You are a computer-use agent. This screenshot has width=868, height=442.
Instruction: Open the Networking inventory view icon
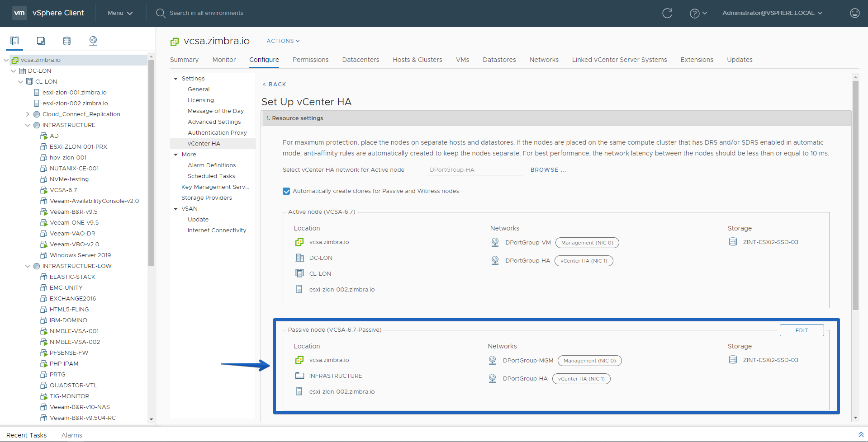point(93,41)
